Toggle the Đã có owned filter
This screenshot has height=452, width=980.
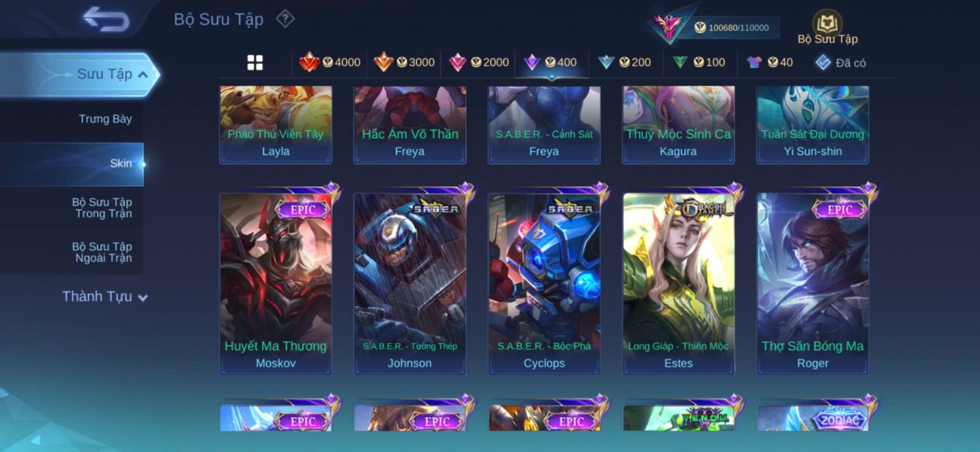[x=840, y=62]
